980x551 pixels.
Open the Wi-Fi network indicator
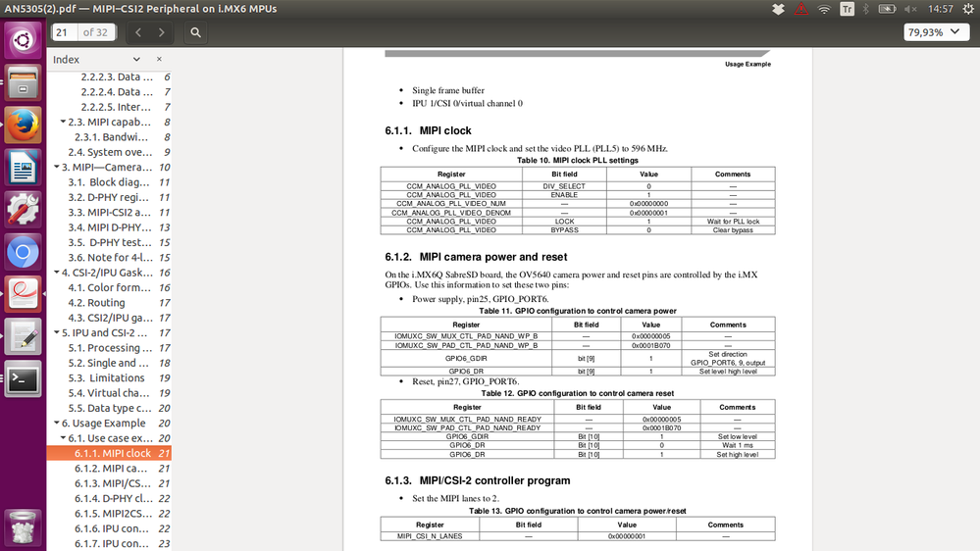824,9
